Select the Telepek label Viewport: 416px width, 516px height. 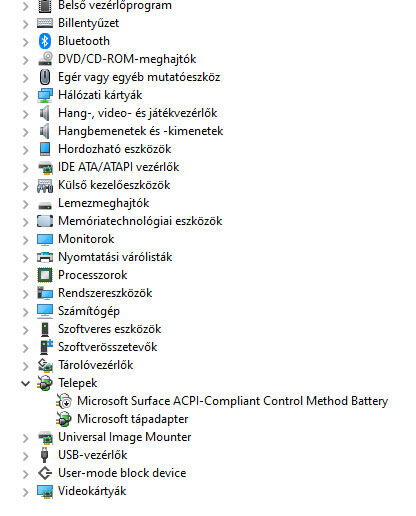77,383
